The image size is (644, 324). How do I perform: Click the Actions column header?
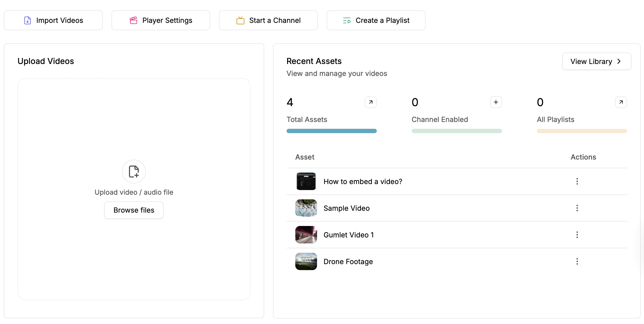(583, 157)
